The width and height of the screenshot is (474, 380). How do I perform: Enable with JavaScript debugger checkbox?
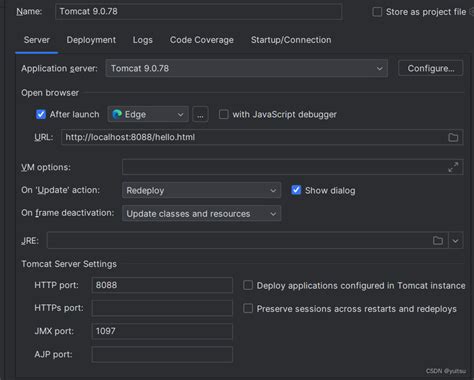[x=224, y=114]
